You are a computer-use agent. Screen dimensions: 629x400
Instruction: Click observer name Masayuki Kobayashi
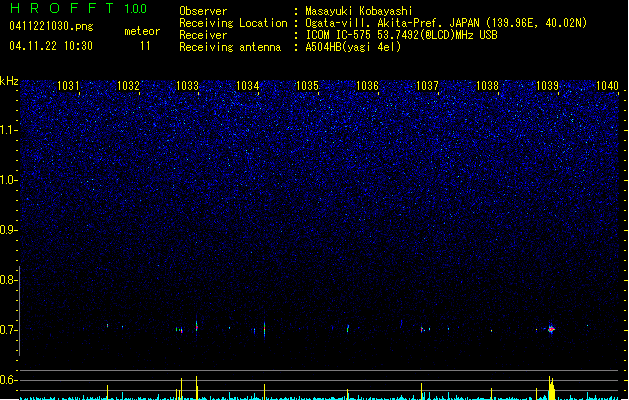(359, 11)
